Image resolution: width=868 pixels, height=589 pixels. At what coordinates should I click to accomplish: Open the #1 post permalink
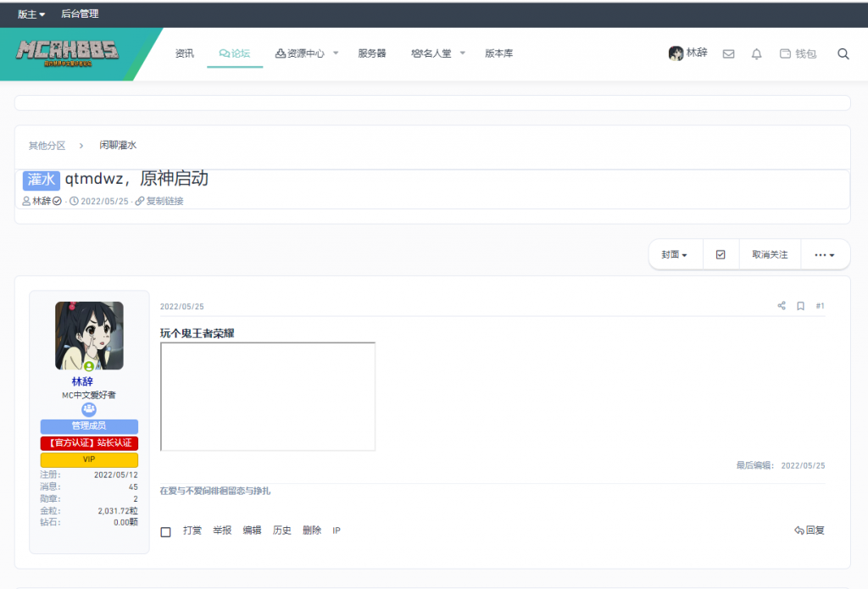point(820,306)
